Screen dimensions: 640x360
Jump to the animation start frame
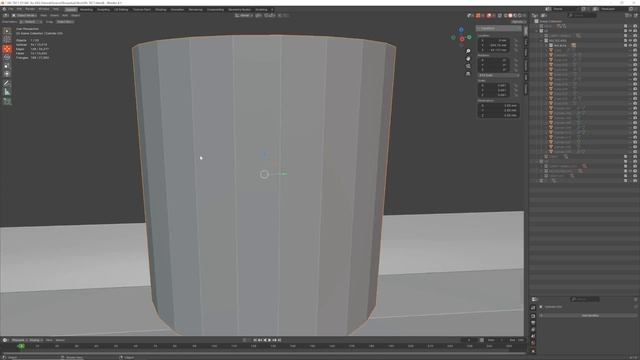[x=255, y=340]
